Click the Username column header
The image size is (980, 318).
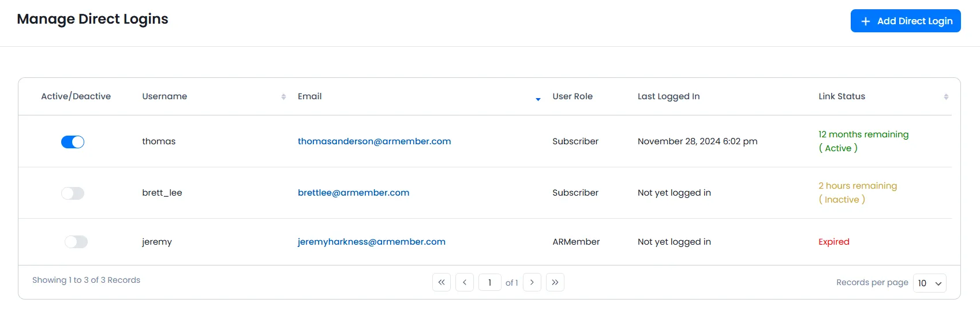click(x=164, y=96)
